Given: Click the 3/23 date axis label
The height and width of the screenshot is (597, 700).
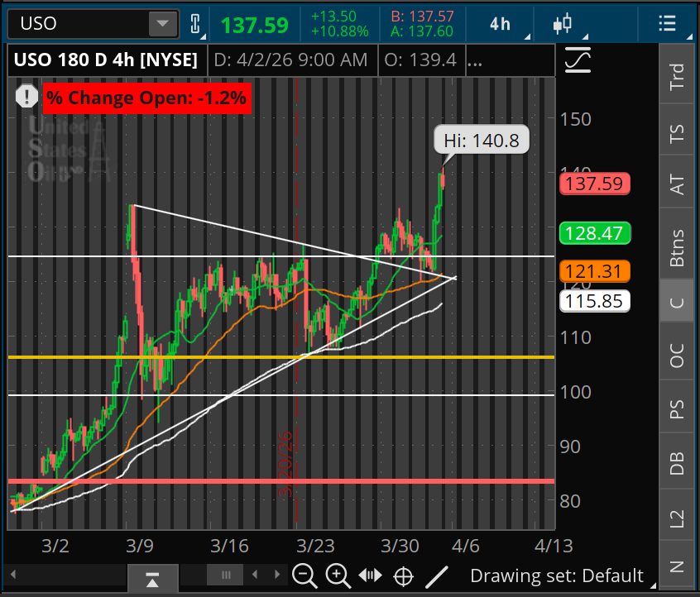Looking at the screenshot, I should coord(315,546).
